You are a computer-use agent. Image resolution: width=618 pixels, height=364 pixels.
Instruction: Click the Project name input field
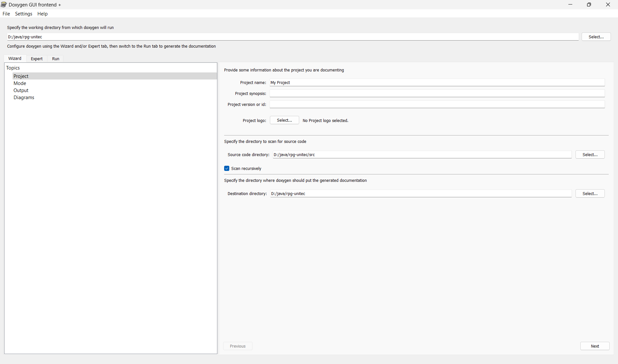tap(437, 82)
